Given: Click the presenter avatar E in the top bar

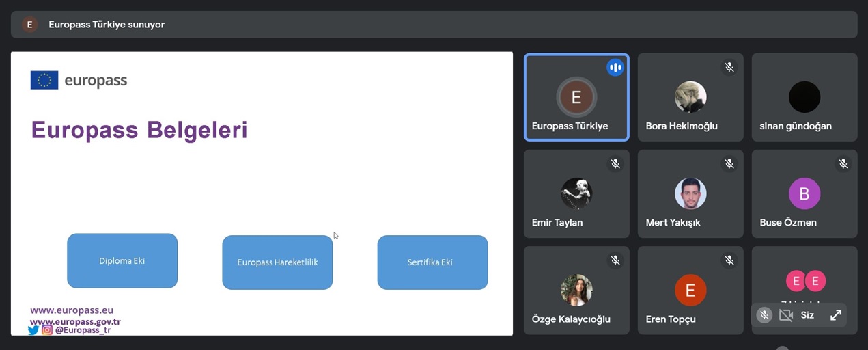Looking at the screenshot, I should (x=29, y=25).
